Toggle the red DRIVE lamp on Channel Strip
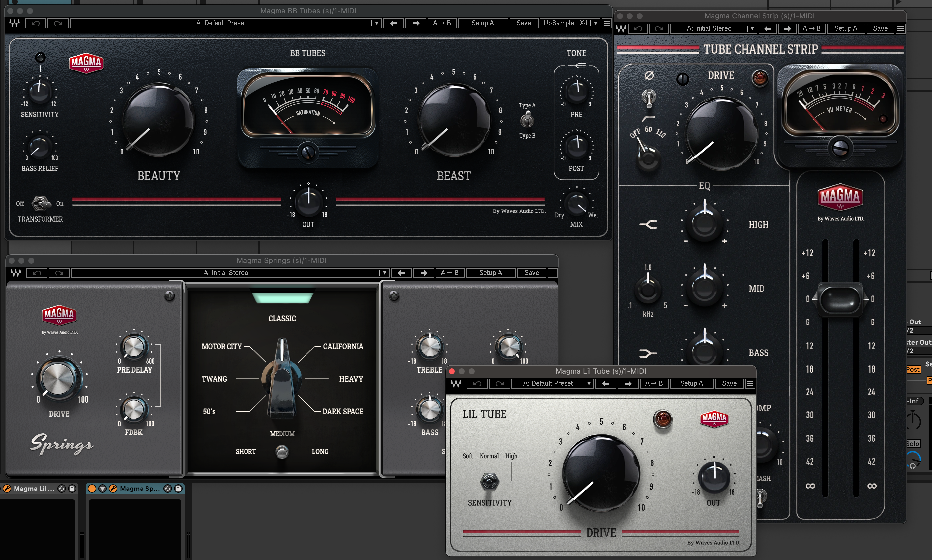This screenshot has height=560, width=932. (760, 78)
